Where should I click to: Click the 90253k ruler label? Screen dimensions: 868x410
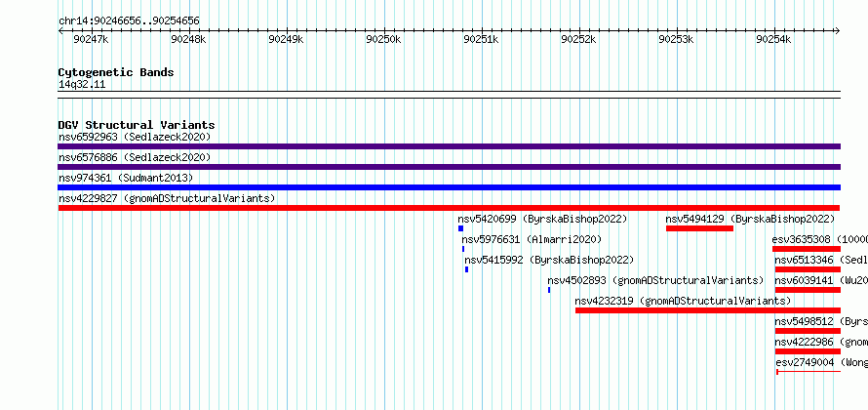point(676,39)
